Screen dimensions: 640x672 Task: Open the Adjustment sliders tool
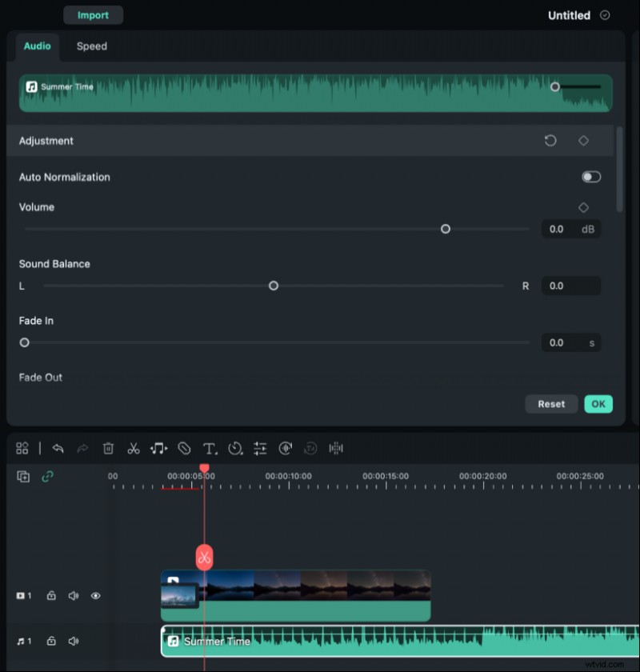260,448
